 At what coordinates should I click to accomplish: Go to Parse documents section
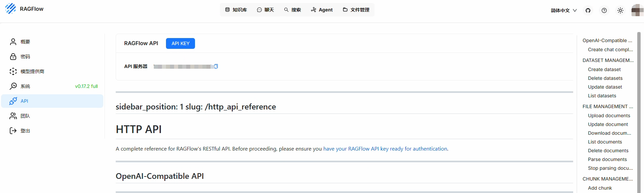pos(607,159)
